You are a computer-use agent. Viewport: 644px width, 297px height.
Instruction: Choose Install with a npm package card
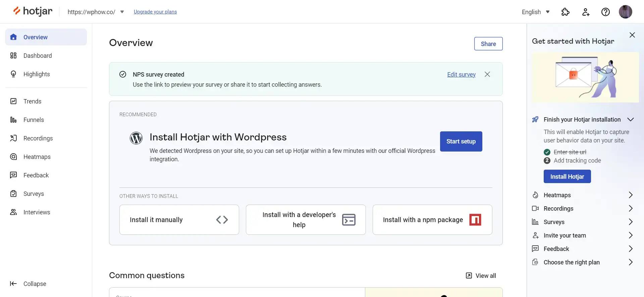coord(432,220)
